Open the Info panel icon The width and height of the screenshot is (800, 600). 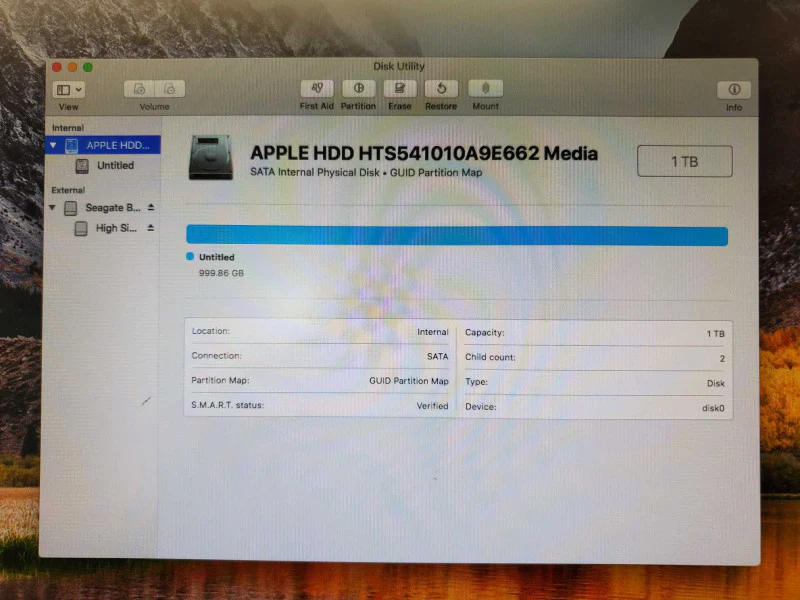[x=734, y=90]
